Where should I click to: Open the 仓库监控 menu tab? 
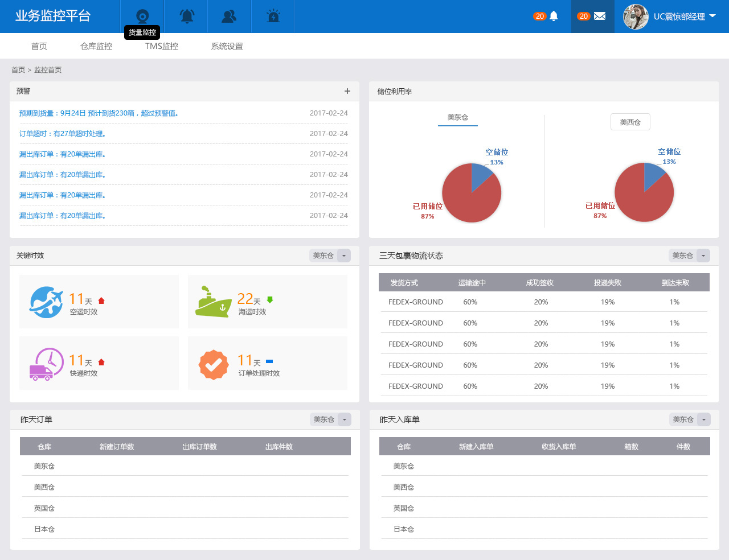(x=96, y=46)
